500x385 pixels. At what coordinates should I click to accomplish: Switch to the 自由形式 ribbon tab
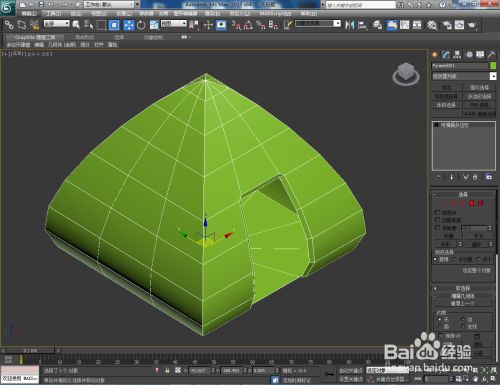[85, 37]
